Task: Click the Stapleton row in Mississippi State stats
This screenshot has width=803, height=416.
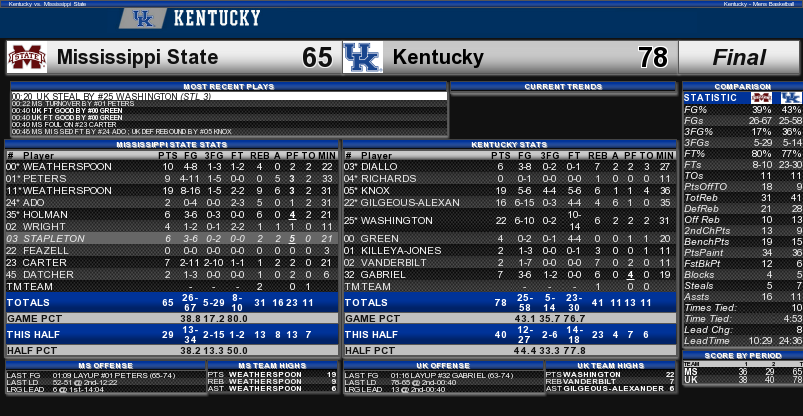Action: (172, 239)
